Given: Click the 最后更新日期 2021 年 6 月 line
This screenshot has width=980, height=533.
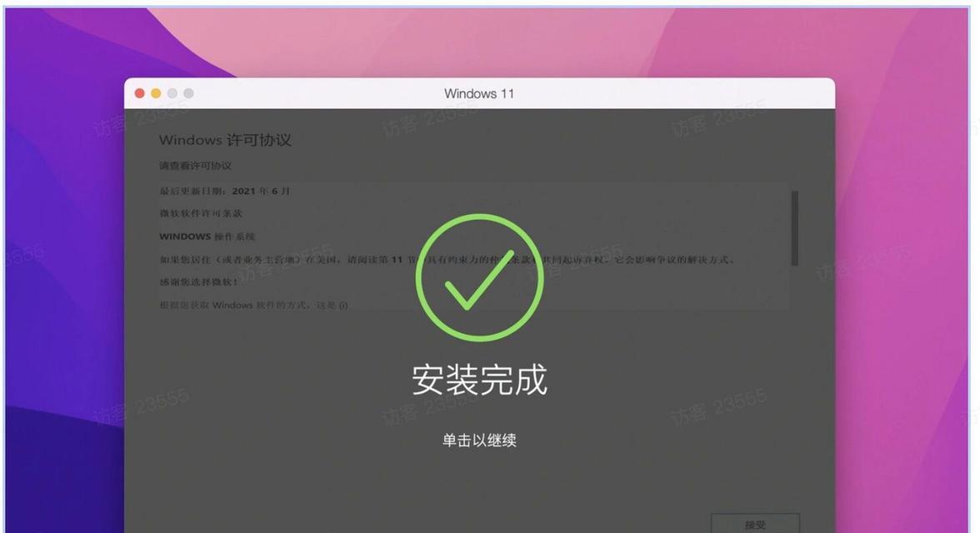Looking at the screenshot, I should pyautogui.click(x=224, y=192).
